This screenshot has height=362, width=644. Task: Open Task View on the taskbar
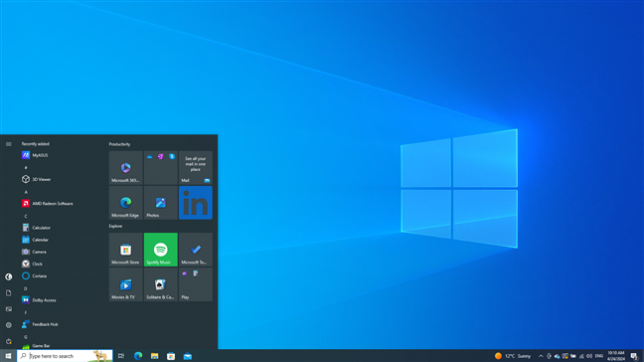[121, 356]
